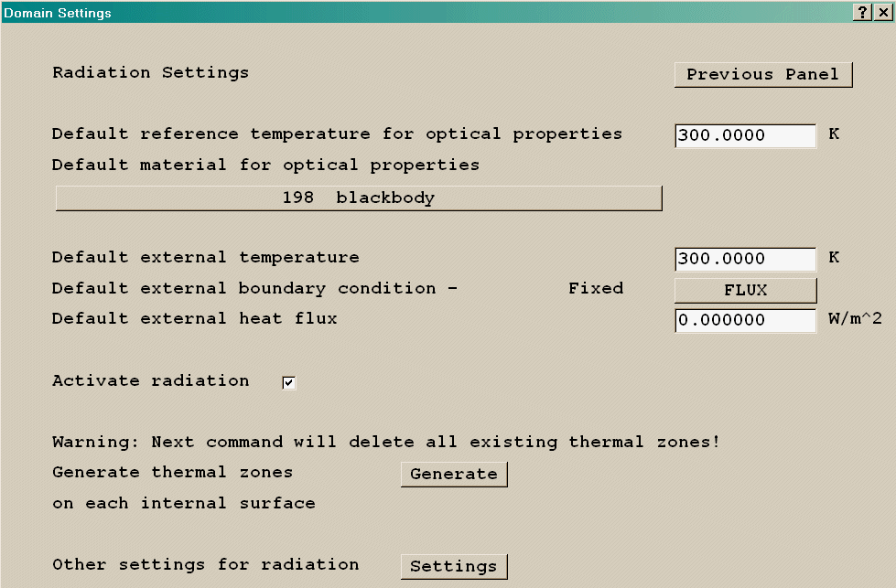Click the default external temperature field
Viewport: 896px width, 588px height.
coord(745,259)
